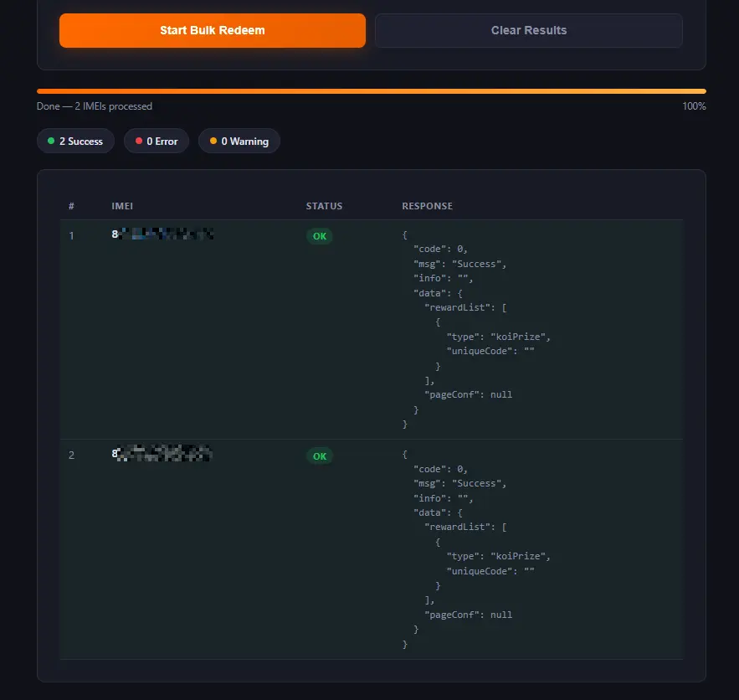
Task: Click '"rewardList": [' in row 2 response
Action: click(465, 527)
